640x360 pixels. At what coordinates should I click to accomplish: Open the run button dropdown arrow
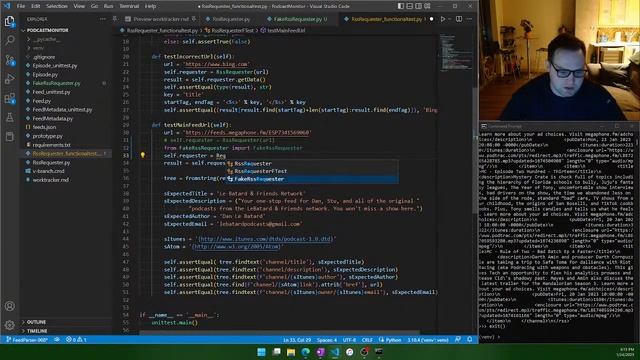[x=450, y=19]
